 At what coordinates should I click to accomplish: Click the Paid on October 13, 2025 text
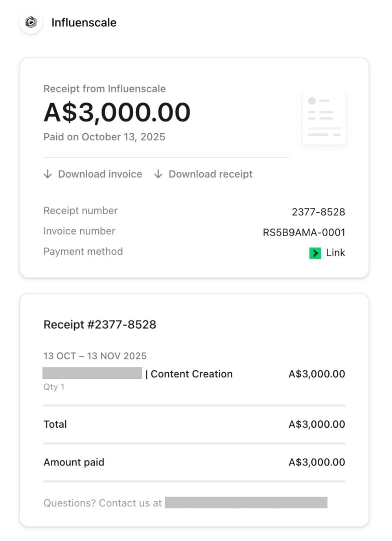104,137
